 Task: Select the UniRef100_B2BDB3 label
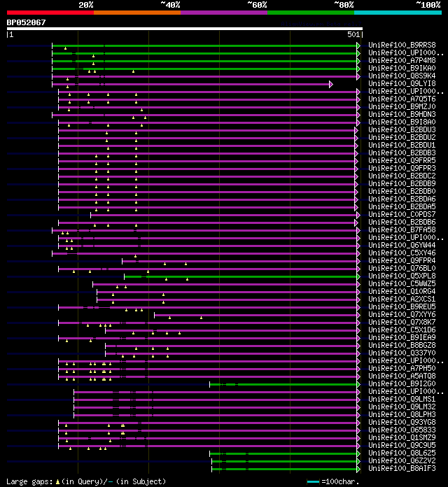point(402,153)
